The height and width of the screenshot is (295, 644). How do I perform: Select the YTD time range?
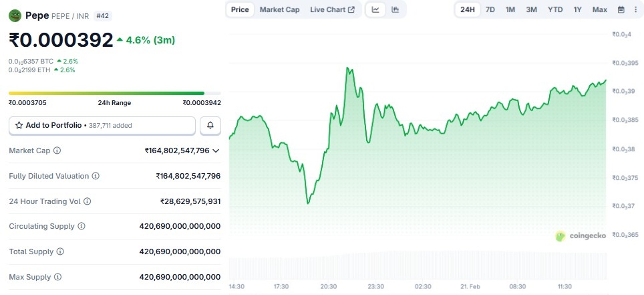tap(555, 9)
